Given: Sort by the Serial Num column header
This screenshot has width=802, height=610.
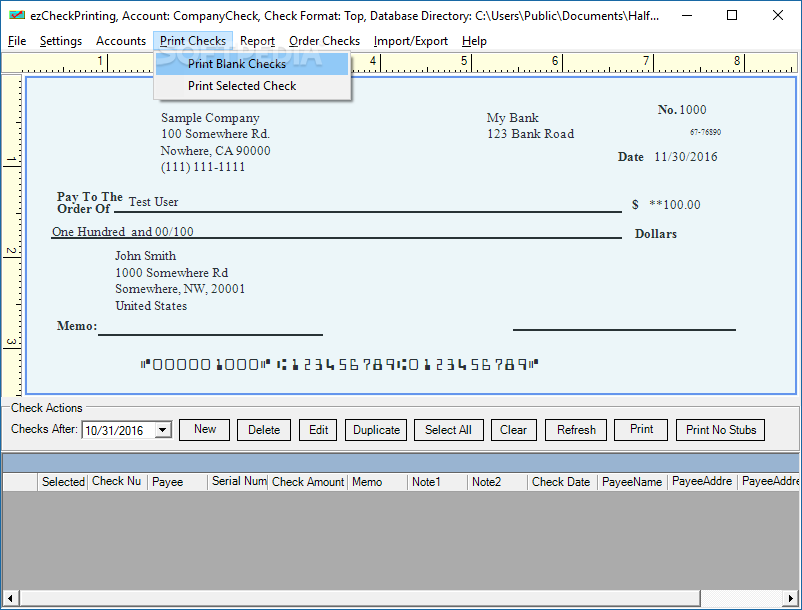Looking at the screenshot, I should [x=238, y=482].
